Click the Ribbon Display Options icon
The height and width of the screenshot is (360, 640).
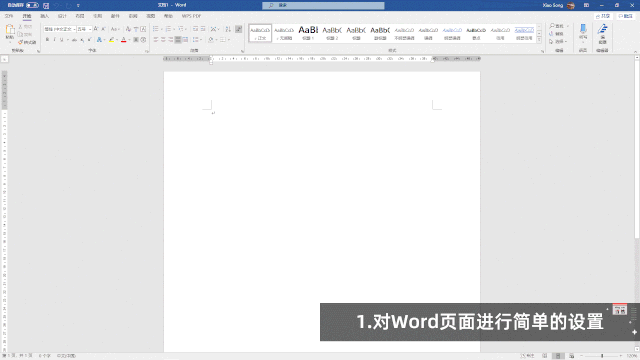click(x=586, y=5)
